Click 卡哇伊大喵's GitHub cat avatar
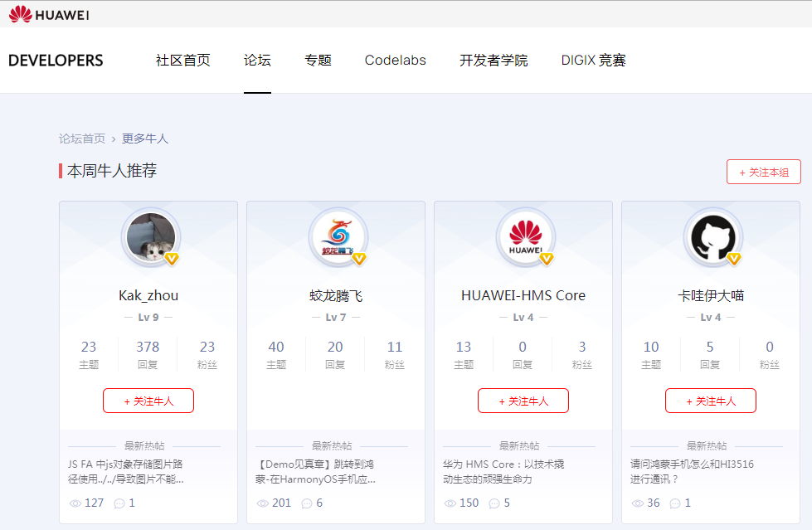The image size is (812, 530). (712, 237)
